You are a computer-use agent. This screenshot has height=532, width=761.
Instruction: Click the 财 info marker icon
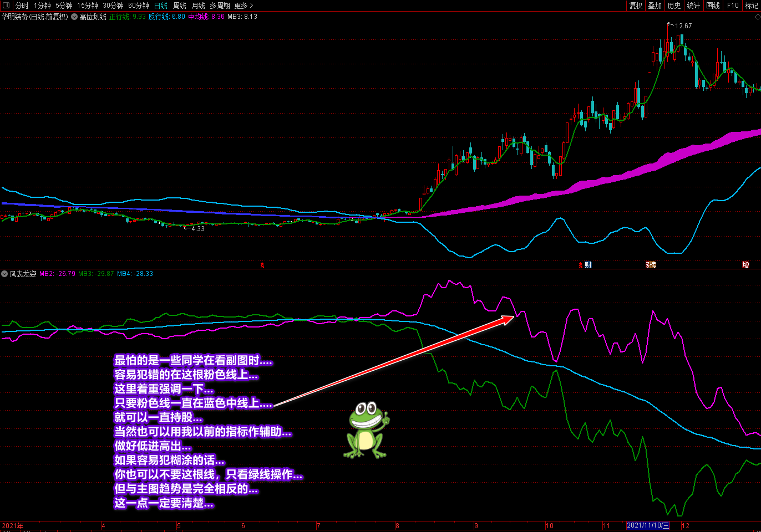[x=588, y=265]
